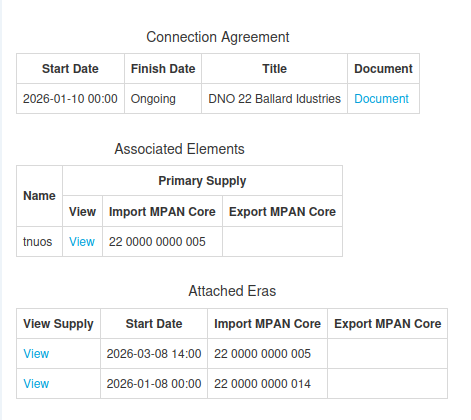Click the Connection Agreement heading
471x420 pixels.
tap(218, 37)
